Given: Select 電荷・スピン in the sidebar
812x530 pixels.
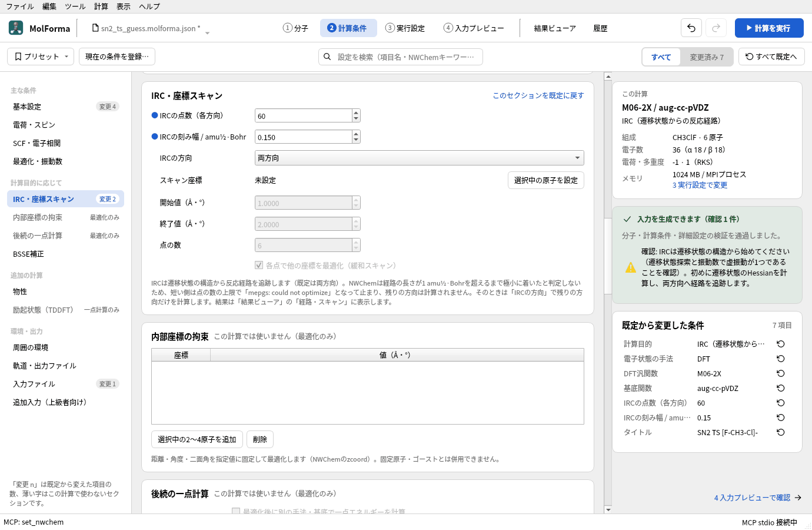Looking at the screenshot, I should click(65, 125).
